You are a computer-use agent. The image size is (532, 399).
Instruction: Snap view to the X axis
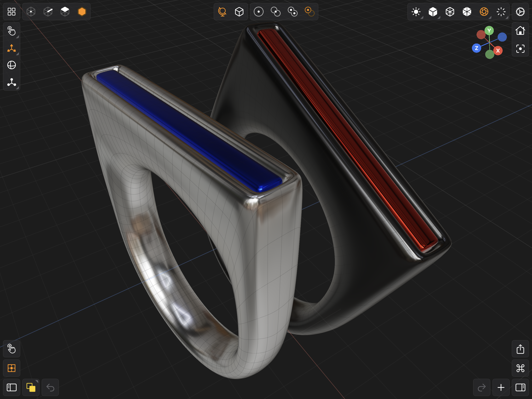[498, 50]
